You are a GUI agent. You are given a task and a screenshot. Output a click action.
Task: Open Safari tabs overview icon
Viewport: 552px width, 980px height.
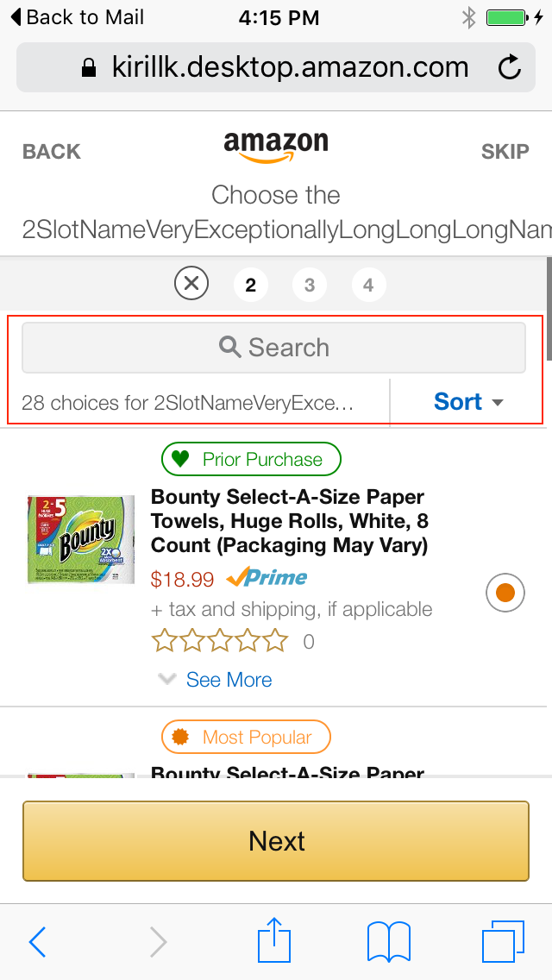(503, 942)
